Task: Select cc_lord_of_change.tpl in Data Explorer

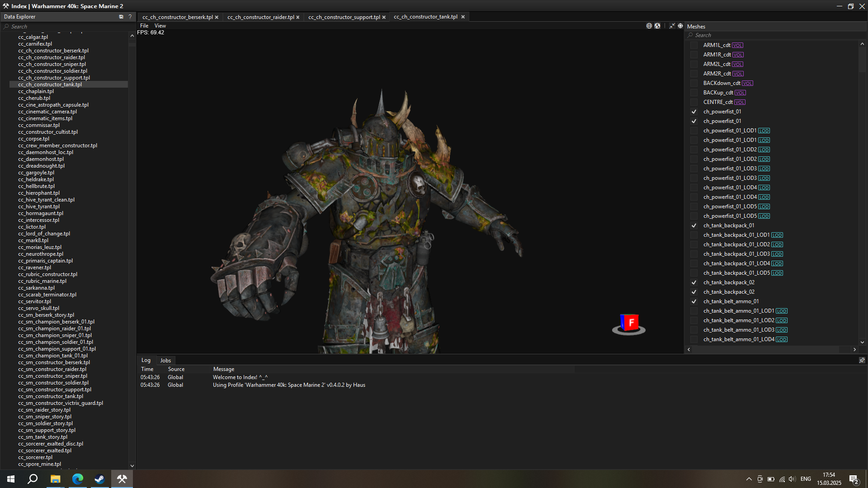Action: pyautogui.click(x=44, y=234)
